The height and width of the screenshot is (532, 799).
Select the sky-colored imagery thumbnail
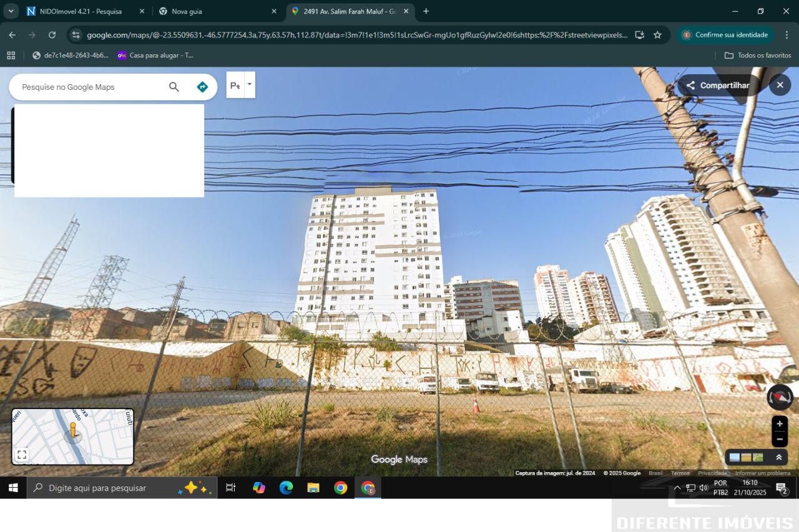(735, 457)
